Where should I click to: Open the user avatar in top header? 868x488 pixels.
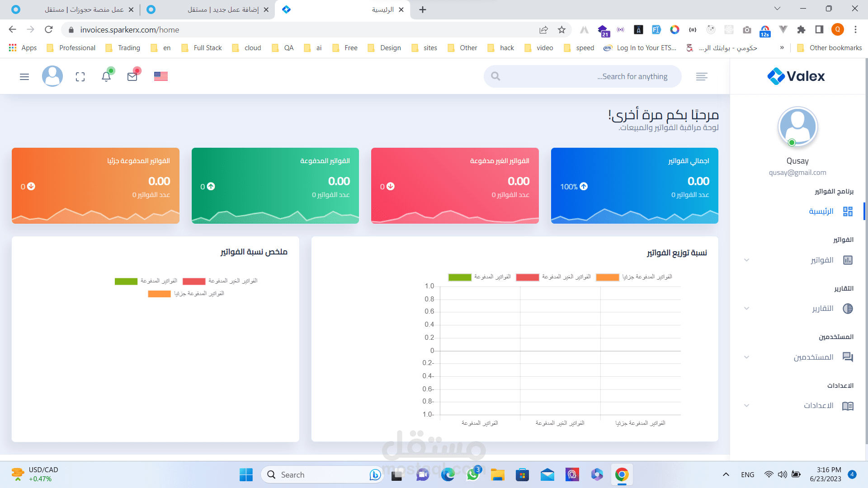click(x=52, y=76)
